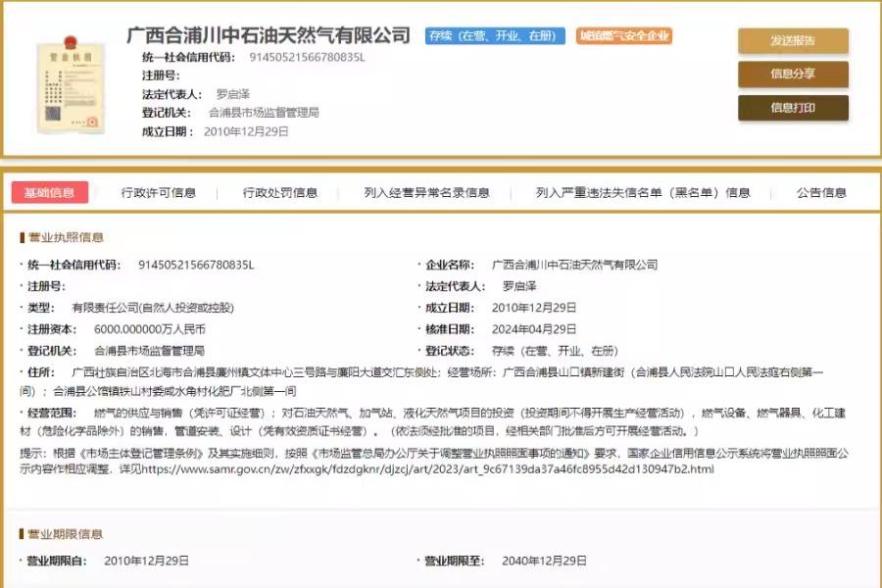This screenshot has width=882, height=588.
Task: Click the header 成立日期 value 2010年12月29日
Action: 246,131
